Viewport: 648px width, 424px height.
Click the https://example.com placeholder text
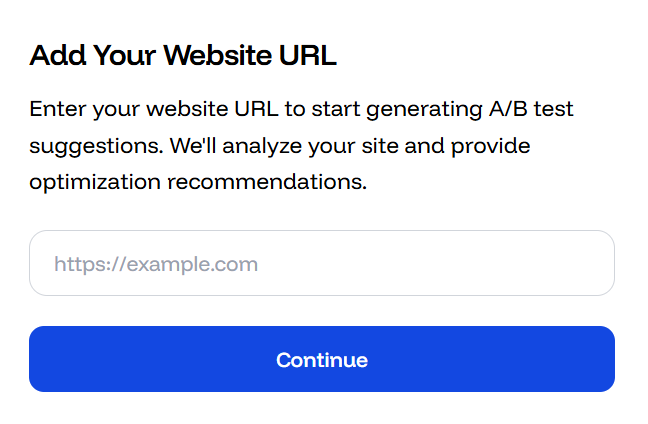156,265
